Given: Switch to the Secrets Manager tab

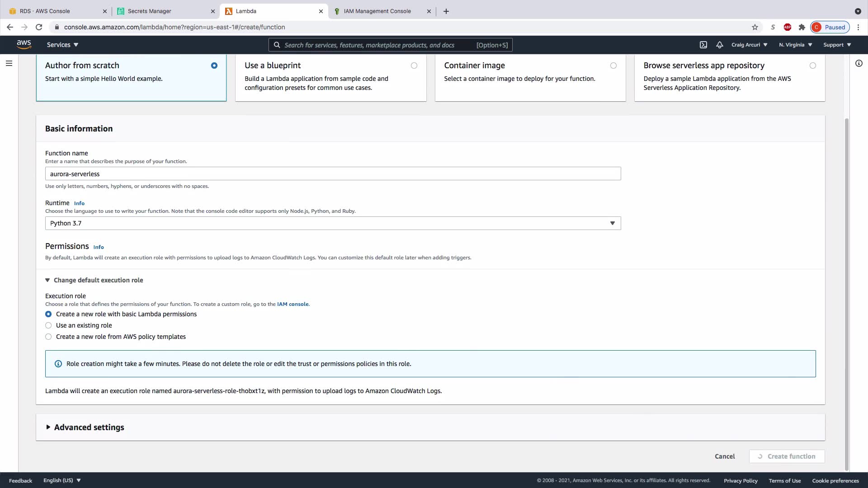Looking at the screenshot, I should click(x=149, y=11).
